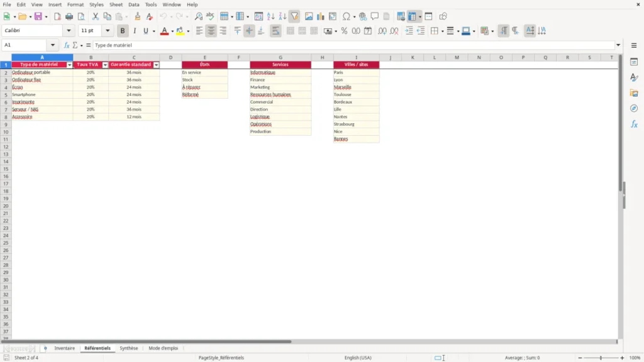Toggle Align Right
This screenshot has width=644, height=362.
point(223,31)
